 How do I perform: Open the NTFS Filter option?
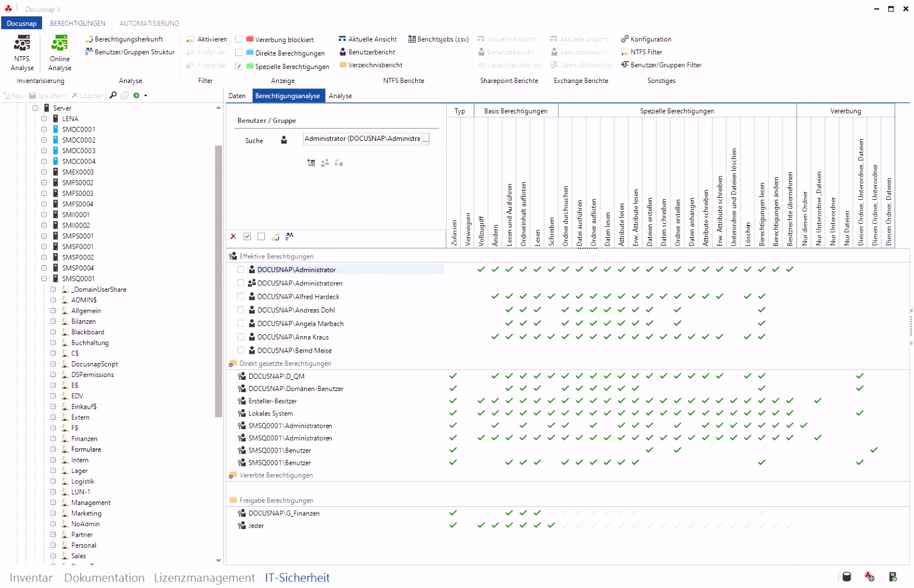(x=641, y=52)
